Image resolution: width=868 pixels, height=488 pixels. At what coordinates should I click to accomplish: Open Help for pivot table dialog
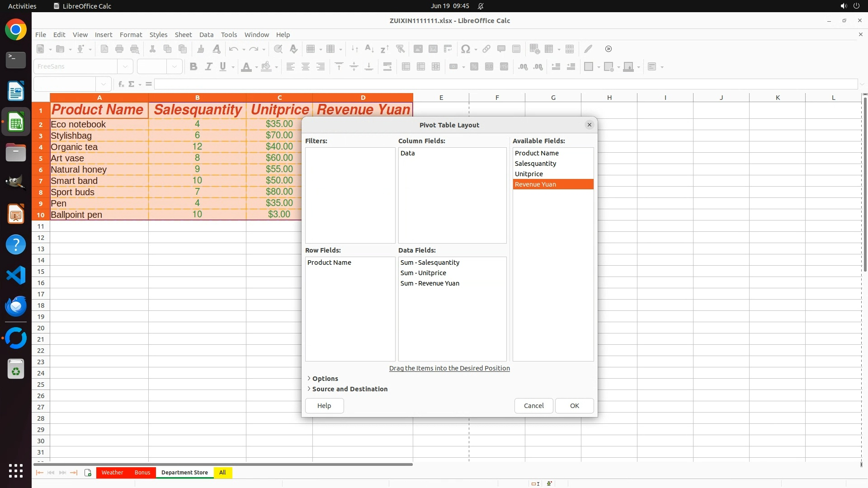324,406
